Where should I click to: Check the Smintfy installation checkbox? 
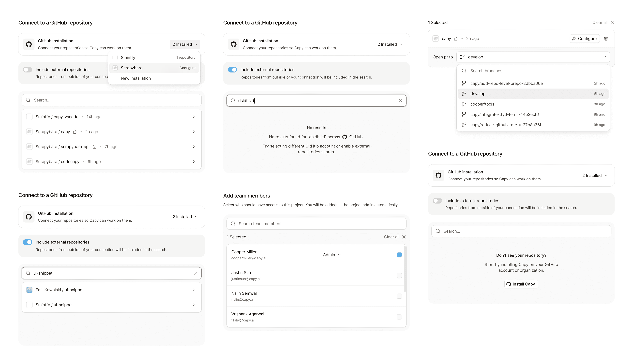(115, 57)
